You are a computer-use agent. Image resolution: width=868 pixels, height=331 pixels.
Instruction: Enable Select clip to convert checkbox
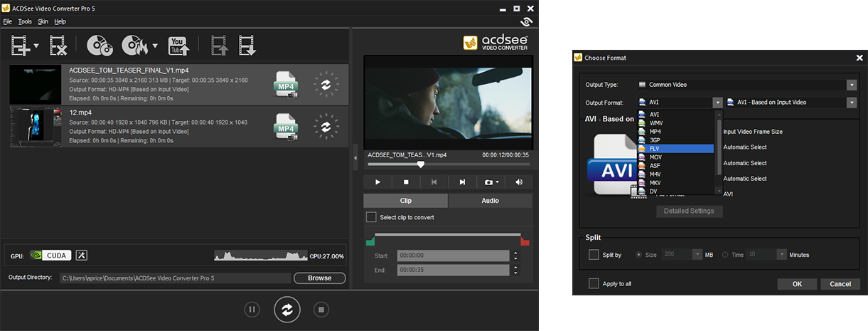pyautogui.click(x=370, y=217)
